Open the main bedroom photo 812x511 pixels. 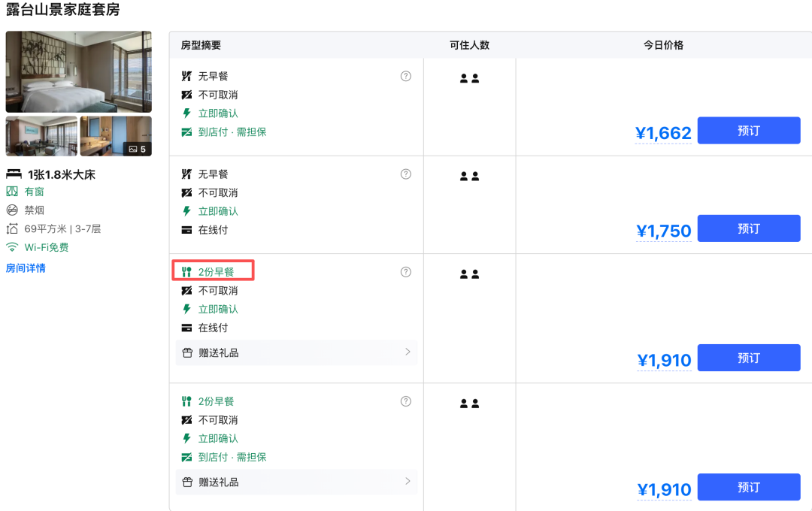pyautogui.click(x=79, y=72)
